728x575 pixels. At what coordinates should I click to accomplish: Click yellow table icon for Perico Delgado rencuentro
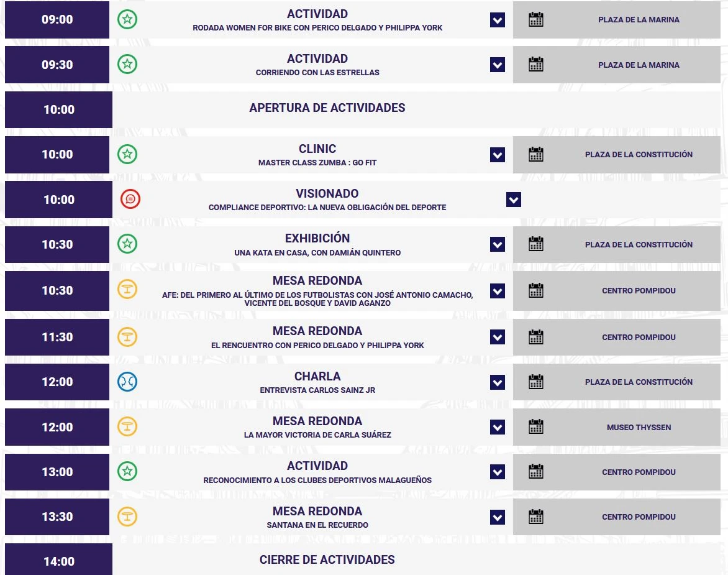(x=127, y=337)
